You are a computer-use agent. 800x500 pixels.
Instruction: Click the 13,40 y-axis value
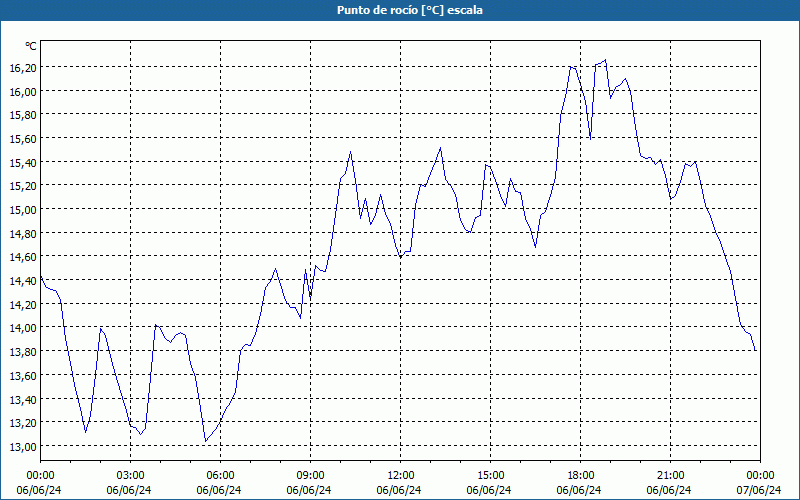(23, 399)
